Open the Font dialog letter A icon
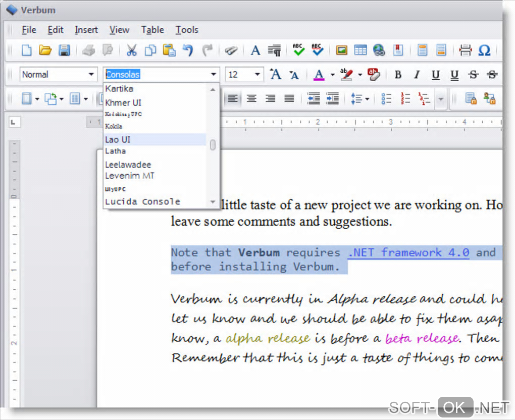 click(255, 50)
